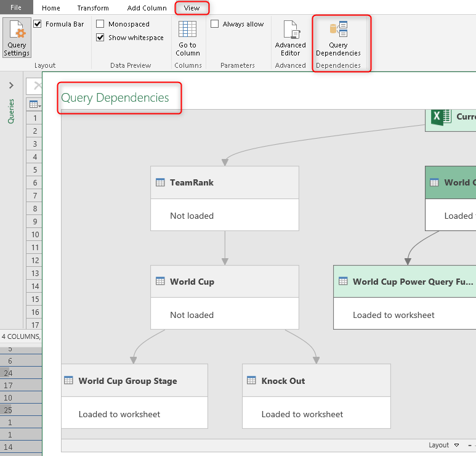Enable Always allow parameterization
This screenshot has height=456, width=476.
[x=215, y=23]
